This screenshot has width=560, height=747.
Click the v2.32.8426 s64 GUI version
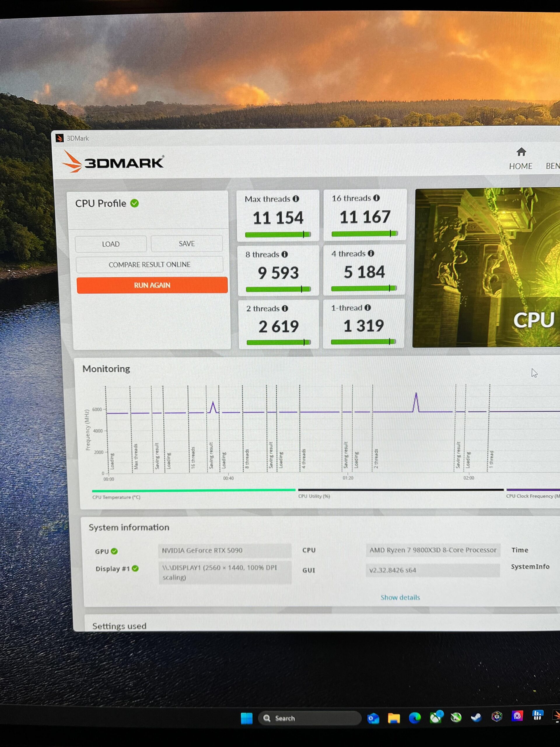(x=433, y=570)
